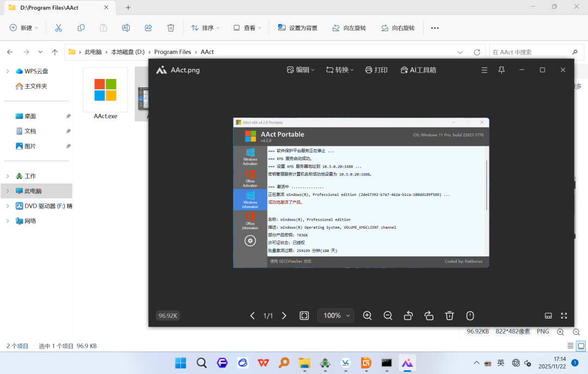Viewport: 588px width, 374px height.
Task: Zoom in using the magnifier plus icon
Action: tap(367, 316)
